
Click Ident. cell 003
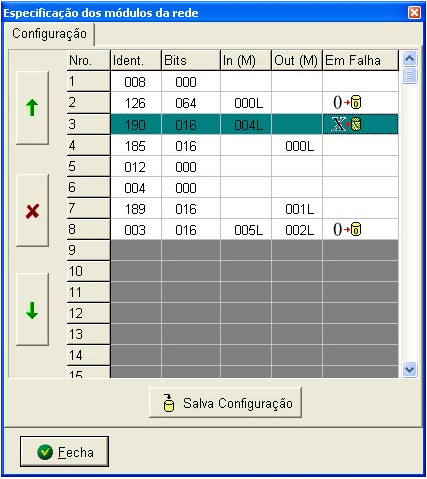(136, 229)
